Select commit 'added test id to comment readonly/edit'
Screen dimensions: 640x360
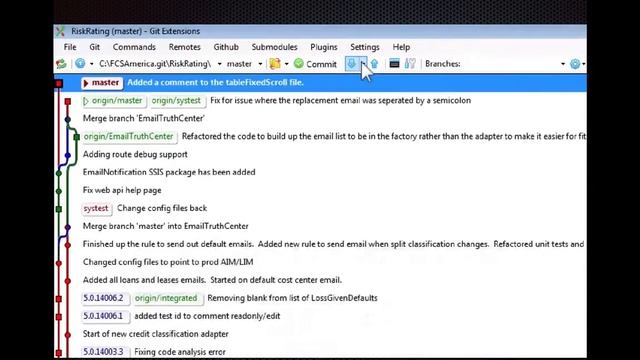coord(207,316)
